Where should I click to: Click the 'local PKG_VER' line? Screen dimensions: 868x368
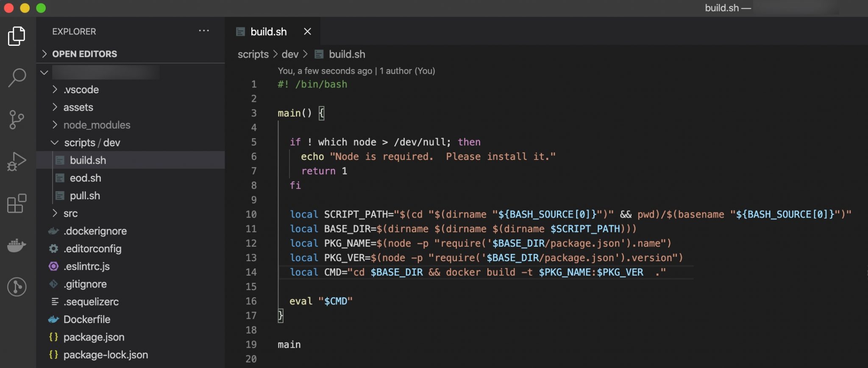click(x=486, y=258)
